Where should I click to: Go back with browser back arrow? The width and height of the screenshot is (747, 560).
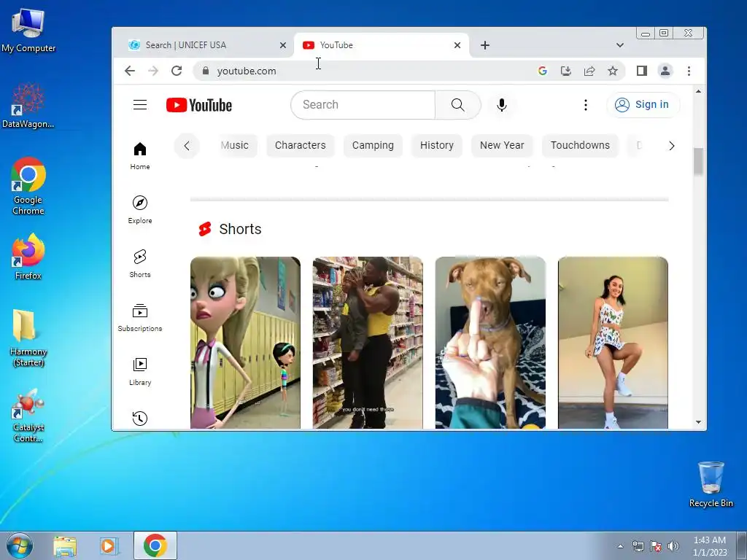coord(130,71)
